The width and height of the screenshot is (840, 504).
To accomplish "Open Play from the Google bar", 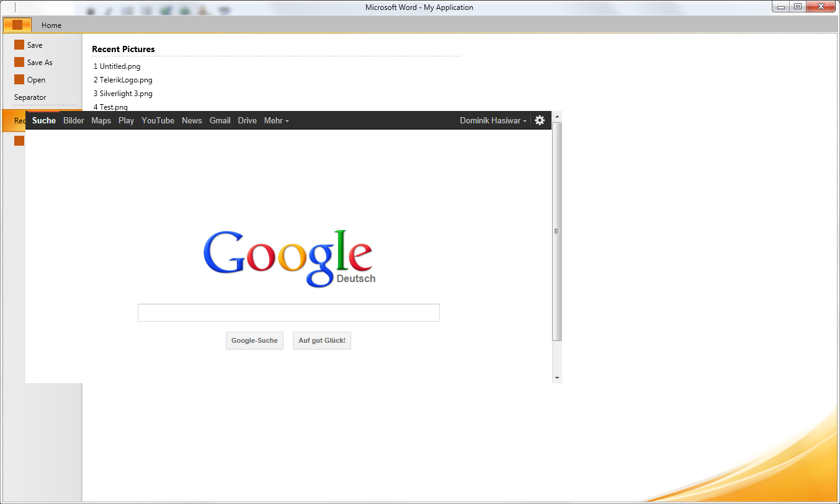I will [x=127, y=120].
